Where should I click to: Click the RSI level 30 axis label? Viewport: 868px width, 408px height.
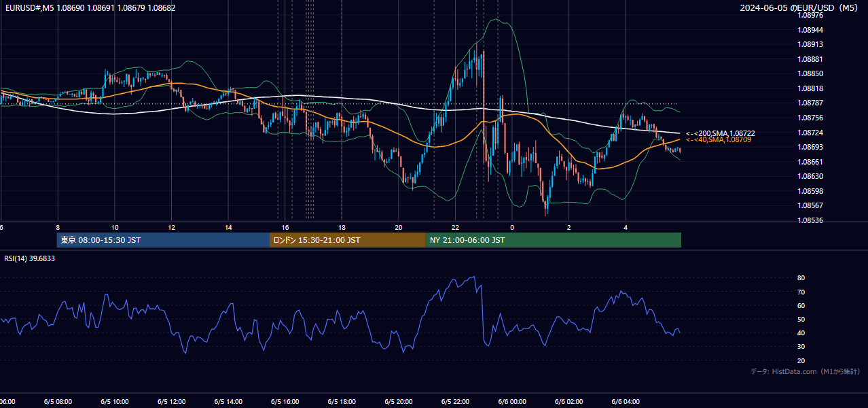pos(801,347)
